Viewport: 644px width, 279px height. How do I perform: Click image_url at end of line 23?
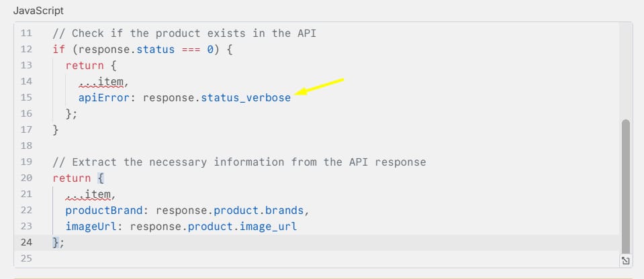coord(268,227)
